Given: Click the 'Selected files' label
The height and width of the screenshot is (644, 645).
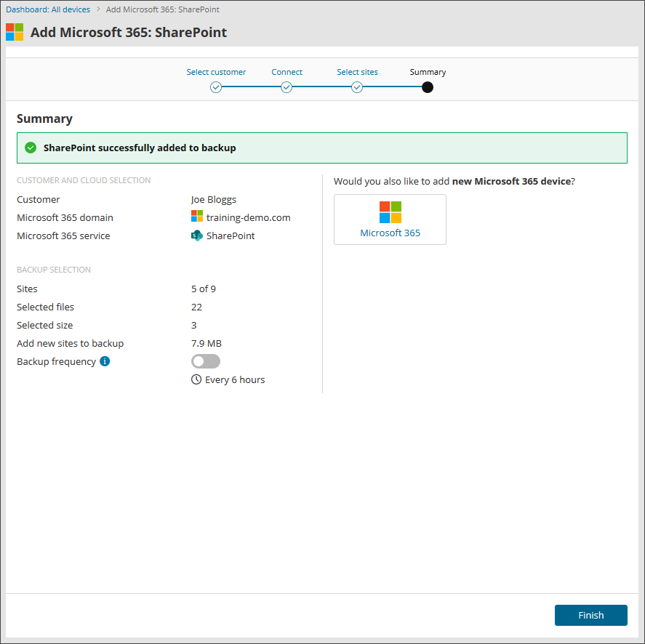Looking at the screenshot, I should point(45,307).
